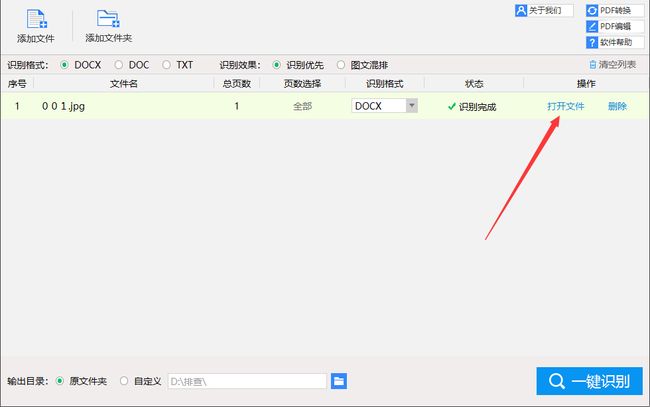This screenshot has height=407, width=650.
Task: Click the 序号 column header
Action: coord(17,84)
